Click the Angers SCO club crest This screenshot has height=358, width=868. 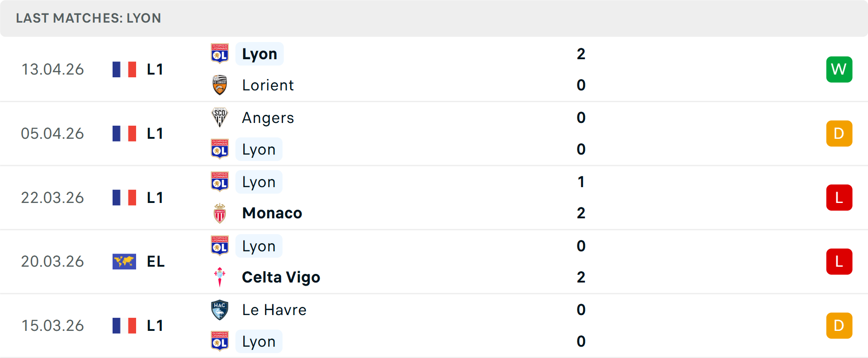coord(220,118)
